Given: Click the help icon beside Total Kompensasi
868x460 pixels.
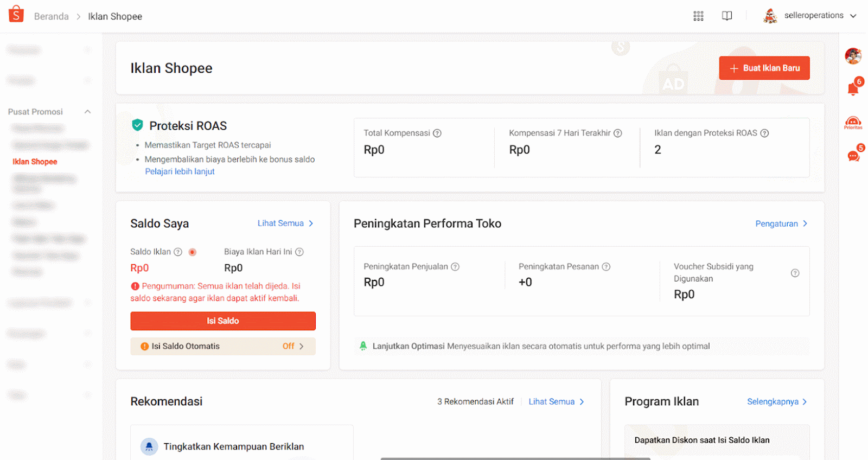Looking at the screenshot, I should pyautogui.click(x=437, y=133).
